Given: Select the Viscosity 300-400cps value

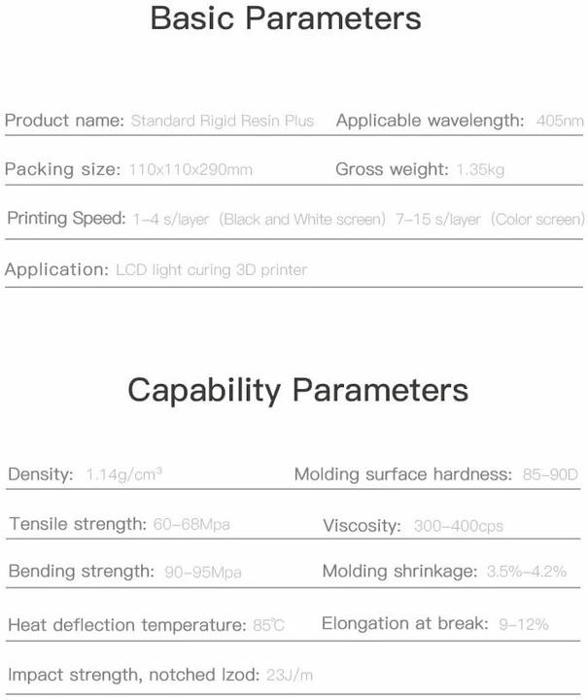Looking at the screenshot, I should (x=458, y=526).
